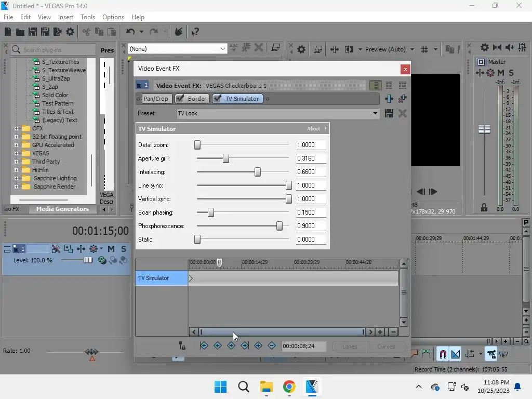
Task: Click the Interlacing slider handle
Action: [258, 172]
